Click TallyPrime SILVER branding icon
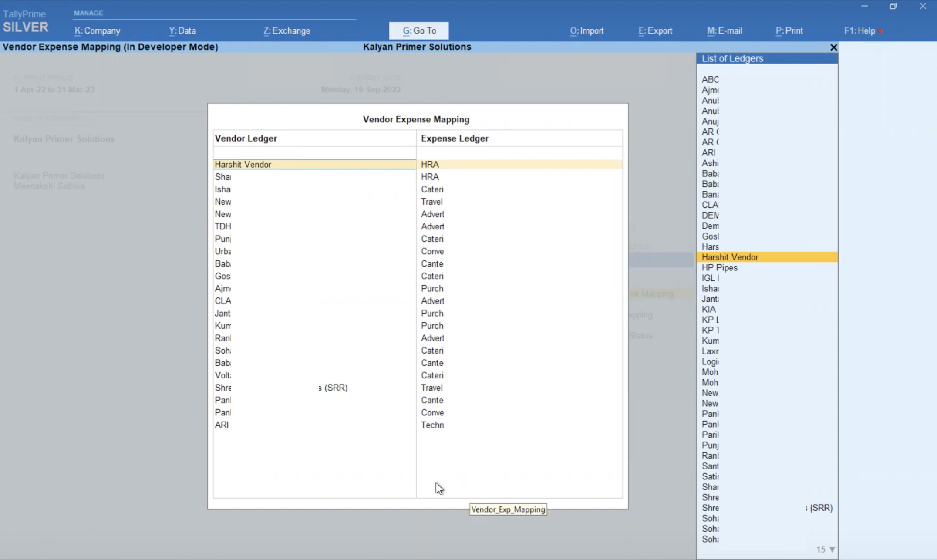 (27, 19)
